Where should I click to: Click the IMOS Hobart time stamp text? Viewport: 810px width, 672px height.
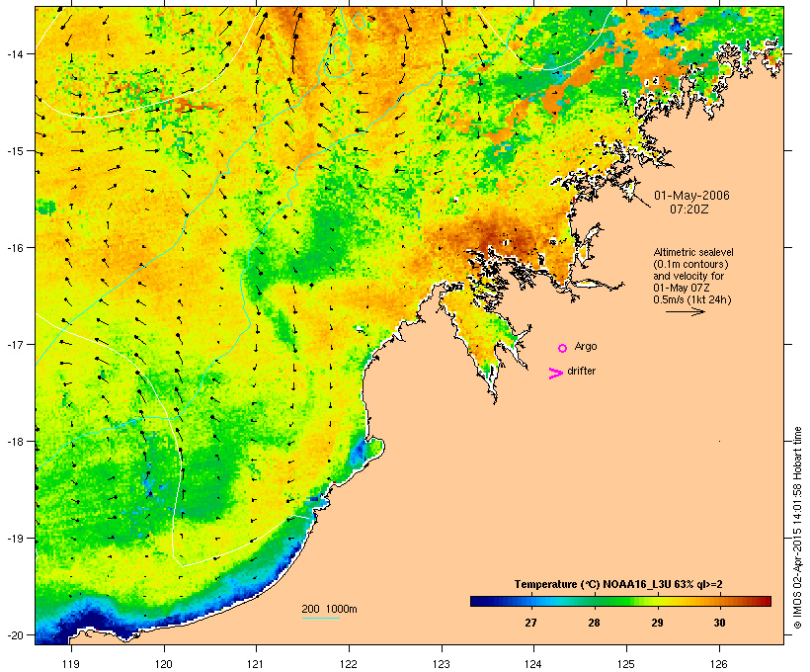[797, 528]
